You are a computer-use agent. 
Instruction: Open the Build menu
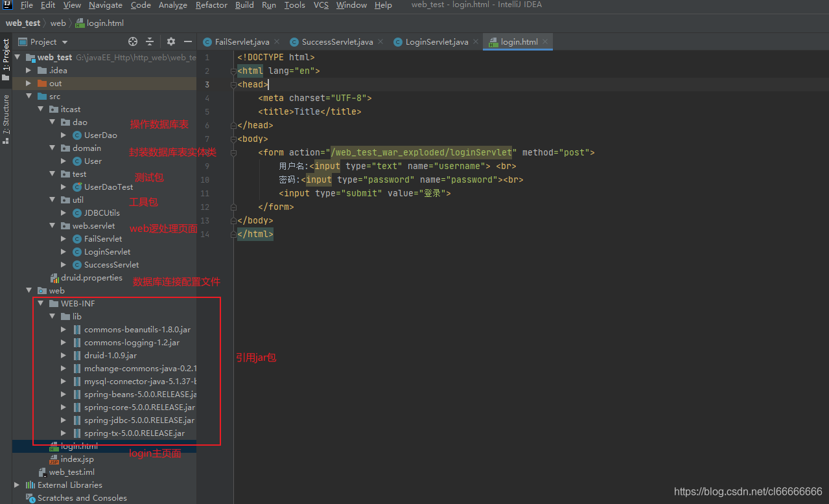244,5
